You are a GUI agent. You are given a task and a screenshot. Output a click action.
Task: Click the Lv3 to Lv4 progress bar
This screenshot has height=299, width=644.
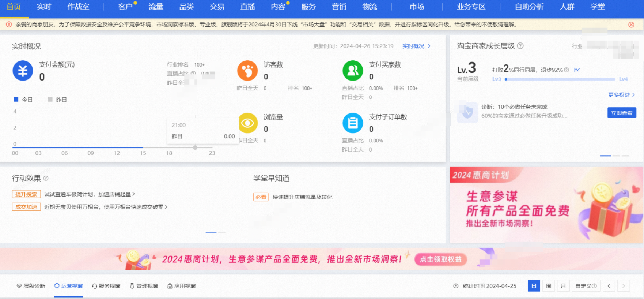pyautogui.click(x=560, y=79)
